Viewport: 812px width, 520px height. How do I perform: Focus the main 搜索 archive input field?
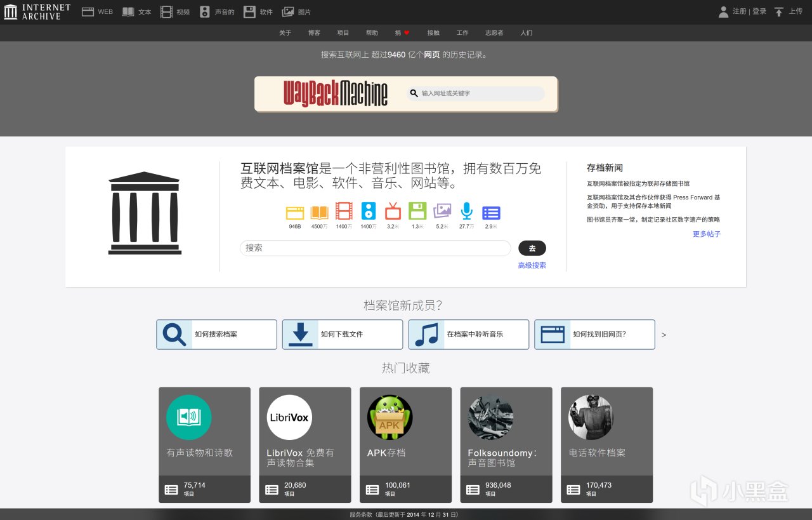coord(376,248)
